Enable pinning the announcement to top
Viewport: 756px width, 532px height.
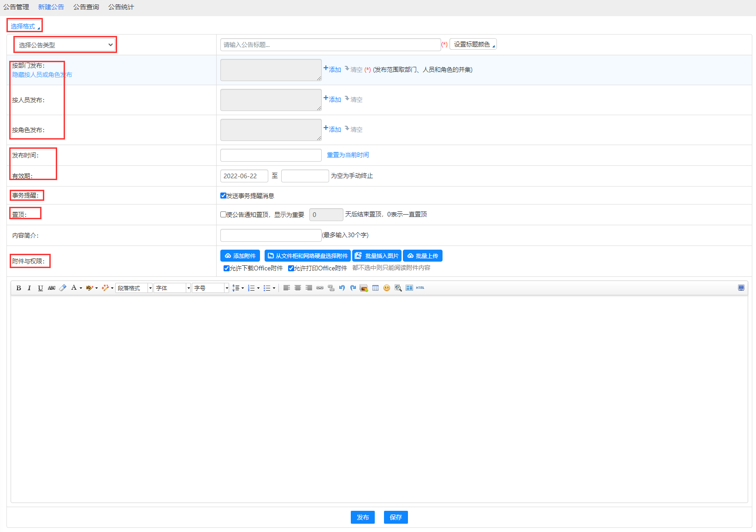[x=224, y=215]
